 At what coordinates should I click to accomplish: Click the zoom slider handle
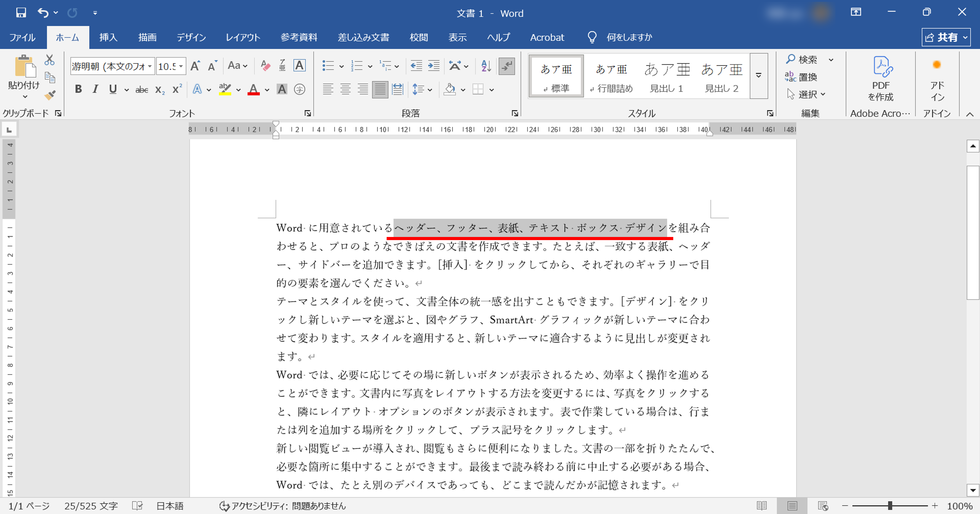890,506
